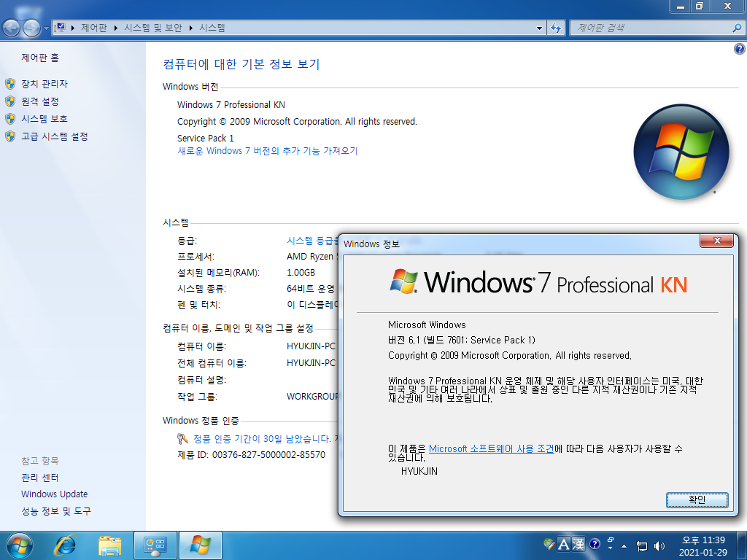Close the Windows 정보 dialog with X

tap(716, 241)
